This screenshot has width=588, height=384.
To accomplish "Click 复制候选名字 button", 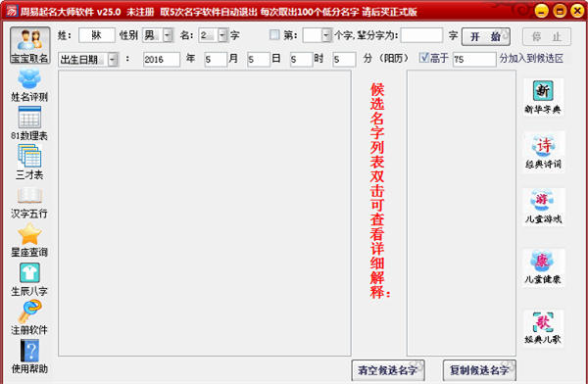I will point(479,370).
